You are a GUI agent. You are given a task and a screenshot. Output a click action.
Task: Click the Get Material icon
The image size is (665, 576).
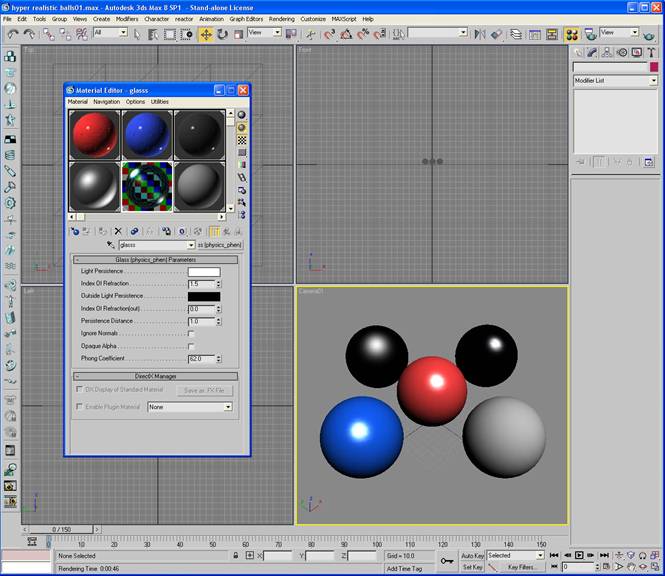(x=75, y=231)
